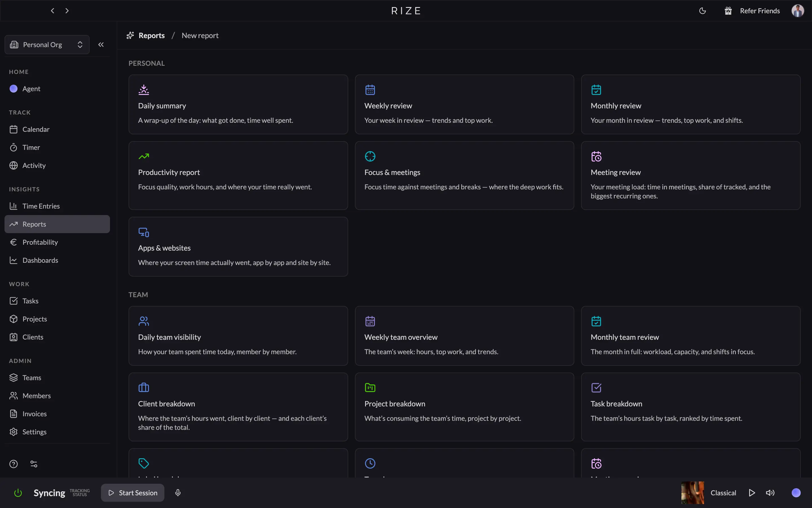
Task: Click the Apps & websites devices icon
Action: [144, 232]
